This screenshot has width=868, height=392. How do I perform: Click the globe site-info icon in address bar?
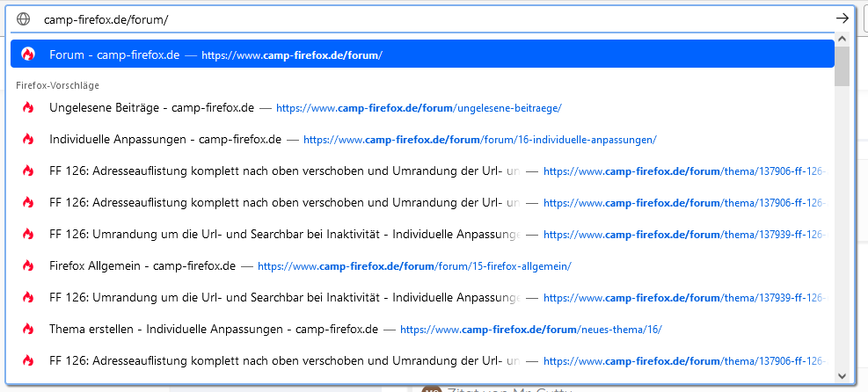[24, 18]
